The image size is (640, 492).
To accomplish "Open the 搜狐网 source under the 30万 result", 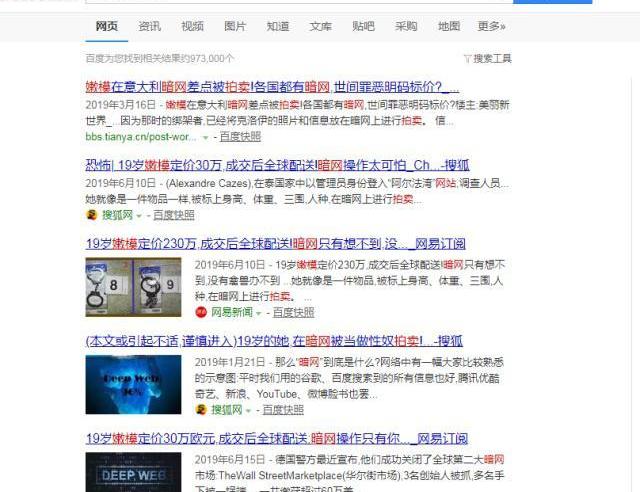I will click(x=117, y=215).
